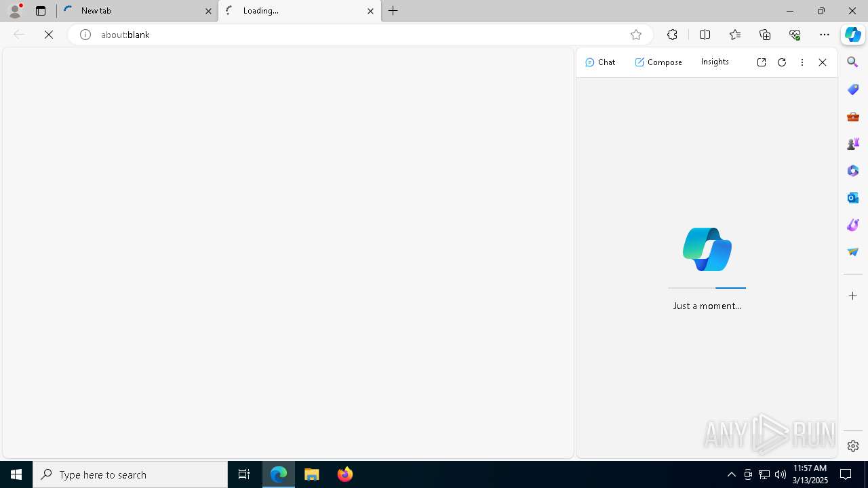The image size is (868, 488).
Task: Open sidebar Microsoft 365 icon
Action: pyautogui.click(x=853, y=171)
